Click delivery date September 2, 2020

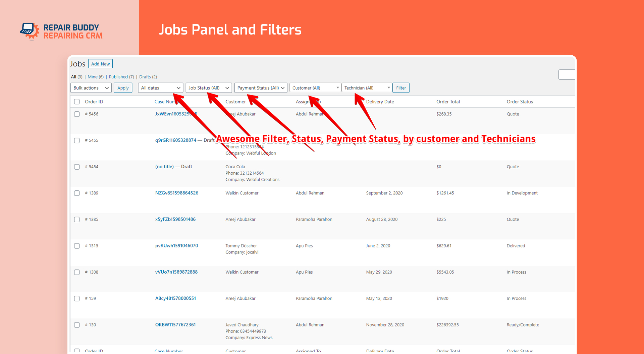click(x=384, y=193)
